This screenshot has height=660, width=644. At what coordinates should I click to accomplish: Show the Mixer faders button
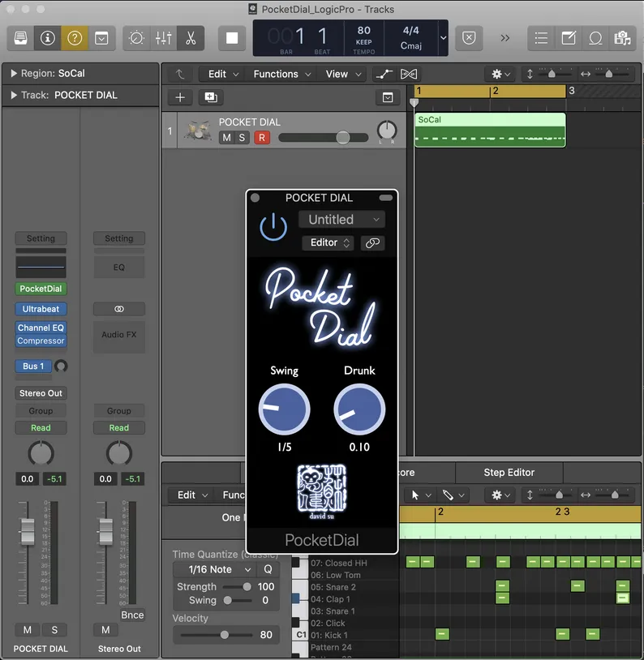point(163,38)
